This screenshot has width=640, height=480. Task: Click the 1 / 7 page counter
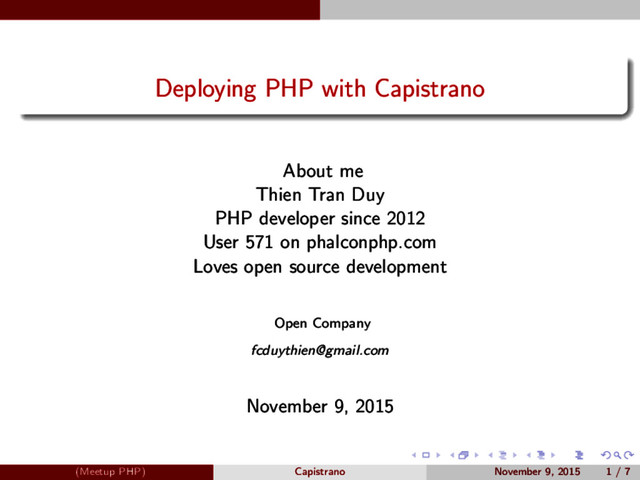pyautogui.click(x=618, y=472)
